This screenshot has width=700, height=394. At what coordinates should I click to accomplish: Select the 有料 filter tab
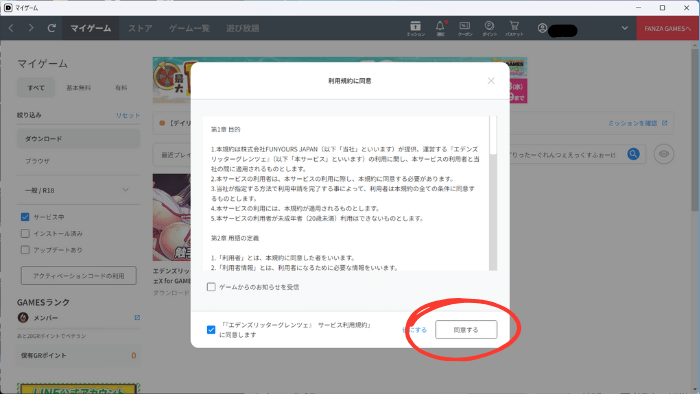click(x=121, y=88)
